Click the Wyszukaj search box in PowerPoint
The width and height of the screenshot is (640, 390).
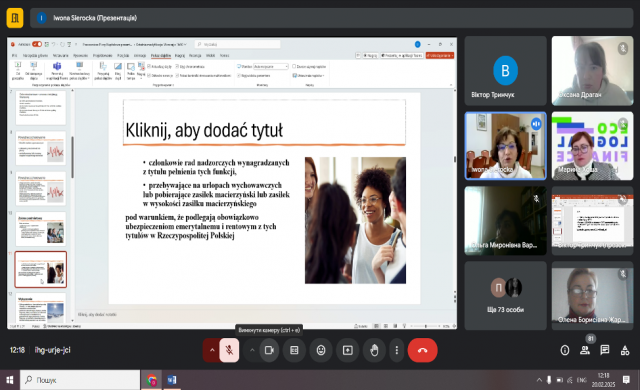point(238,44)
